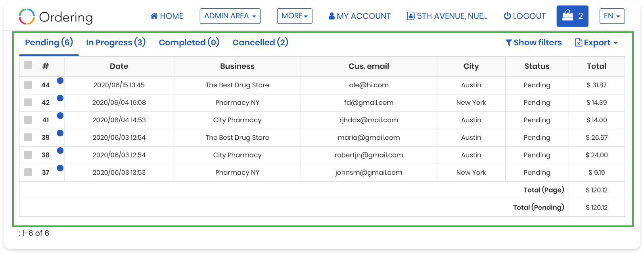Switch to the In Progress (3) tab
644x254 pixels.
(116, 42)
